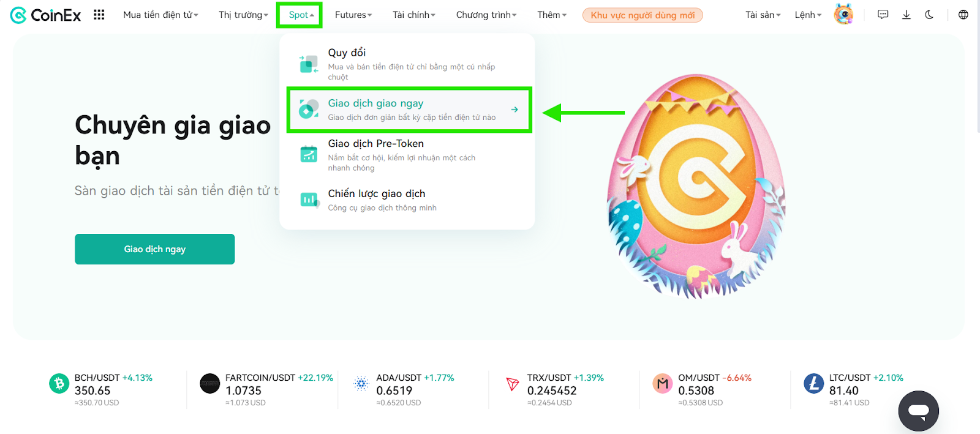This screenshot has height=434, width=980.
Task: Click the LTC coin icon
Action: 814,384
